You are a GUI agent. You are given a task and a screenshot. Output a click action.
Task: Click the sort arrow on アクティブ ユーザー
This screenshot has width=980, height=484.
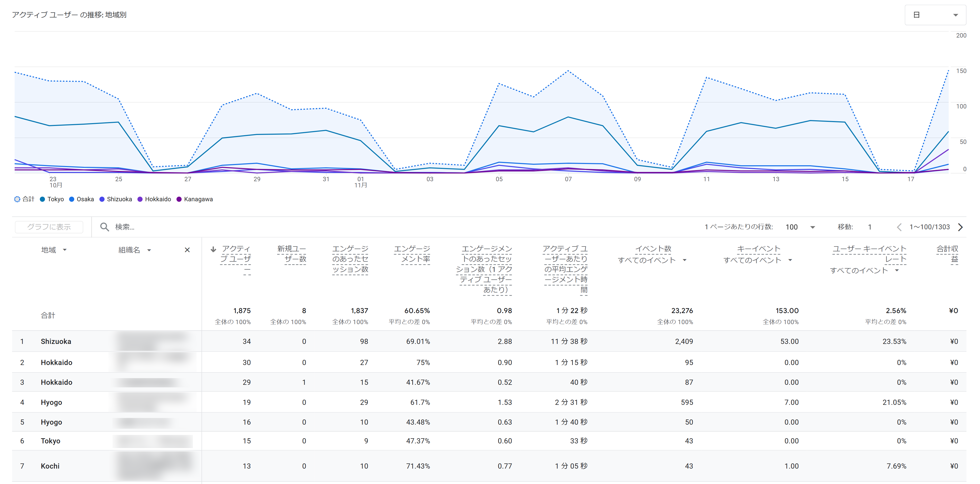click(213, 249)
